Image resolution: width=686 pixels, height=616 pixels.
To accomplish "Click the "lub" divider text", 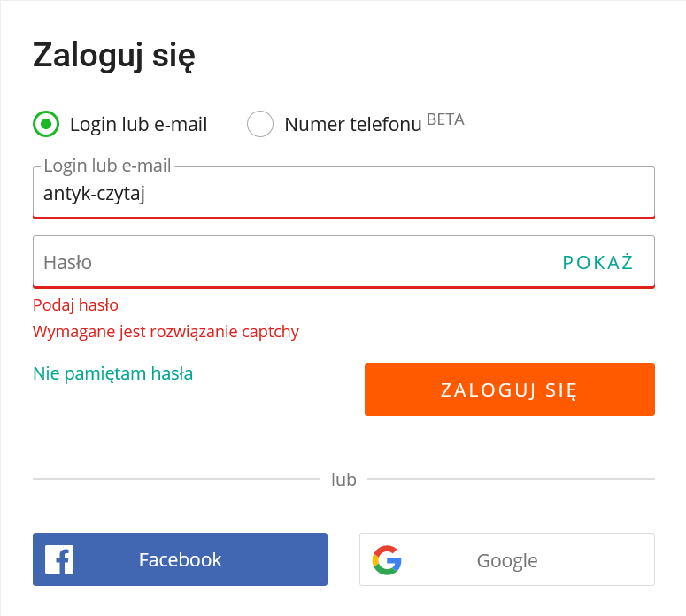I will pos(343,480).
